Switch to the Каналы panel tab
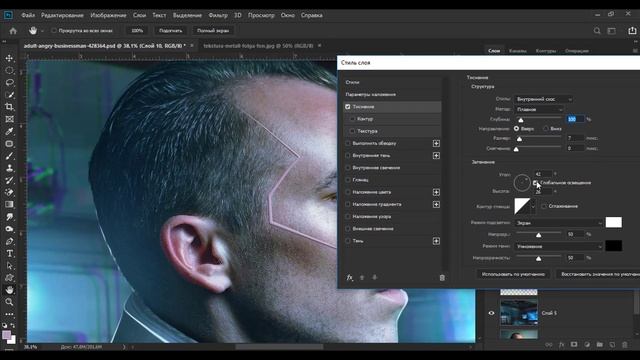Viewport: 640px width, 360px height. [518, 51]
